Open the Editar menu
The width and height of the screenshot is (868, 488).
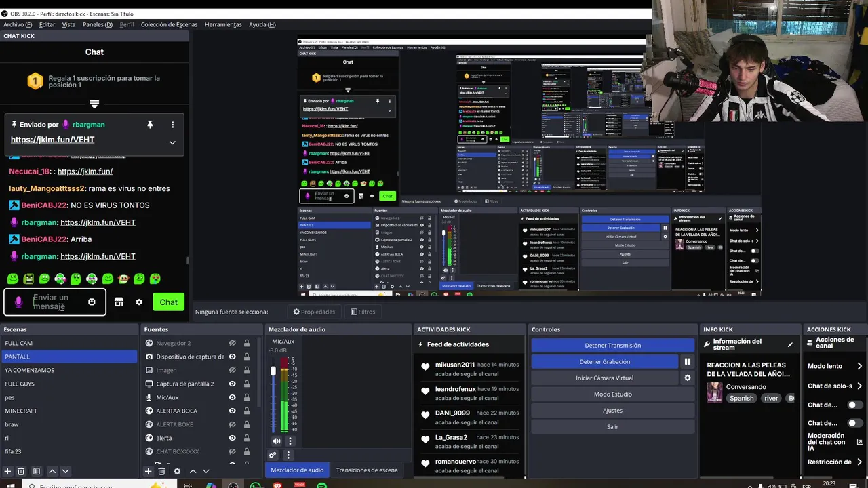[x=47, y=24]
